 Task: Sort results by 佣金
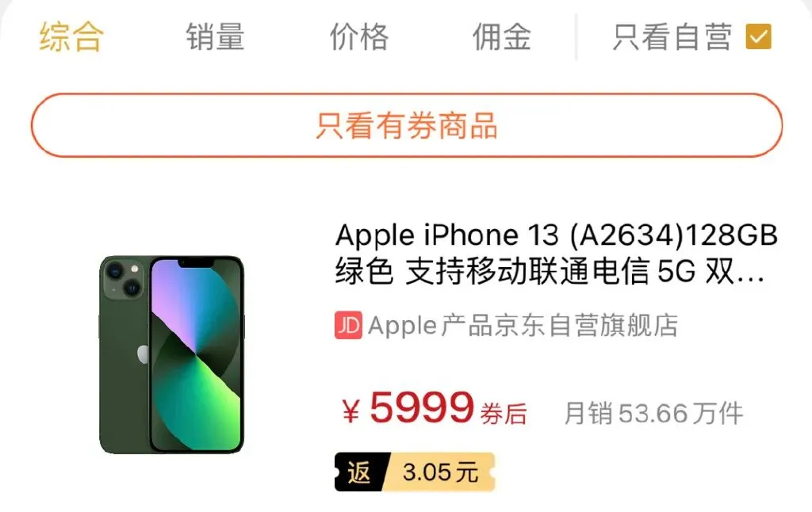coord(501,36)
